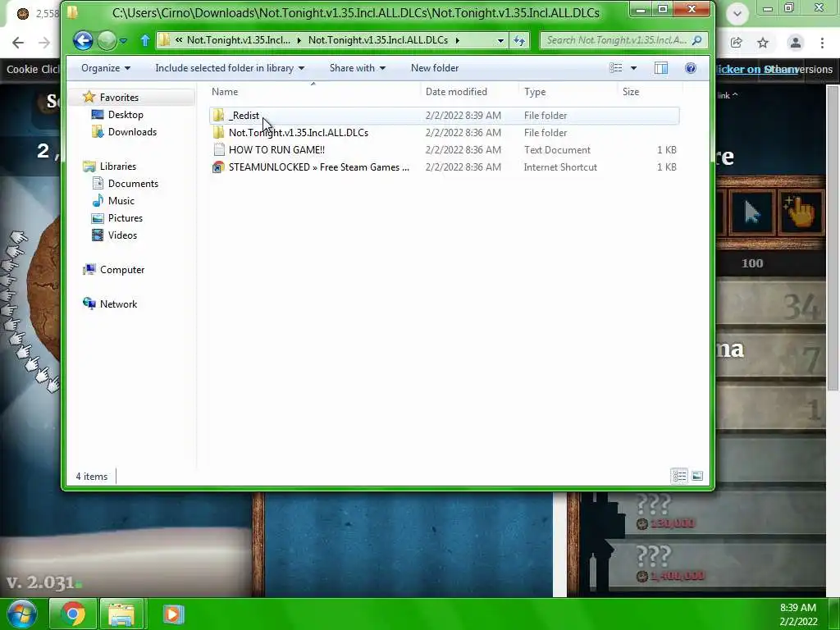Select the STEAMUNLOCKED internet shortcut icon
Image resolution: width=840 pixels, height=630 pixels.
(x=218, y=167)
